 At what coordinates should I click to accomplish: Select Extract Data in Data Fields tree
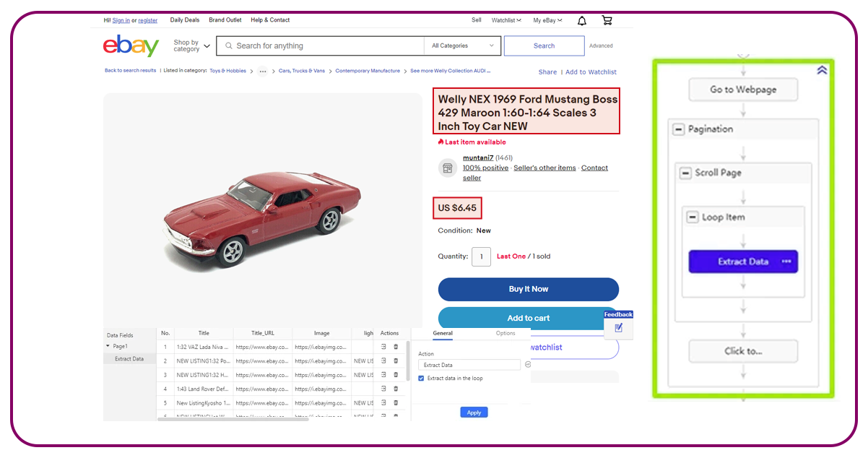click(129, 359)
